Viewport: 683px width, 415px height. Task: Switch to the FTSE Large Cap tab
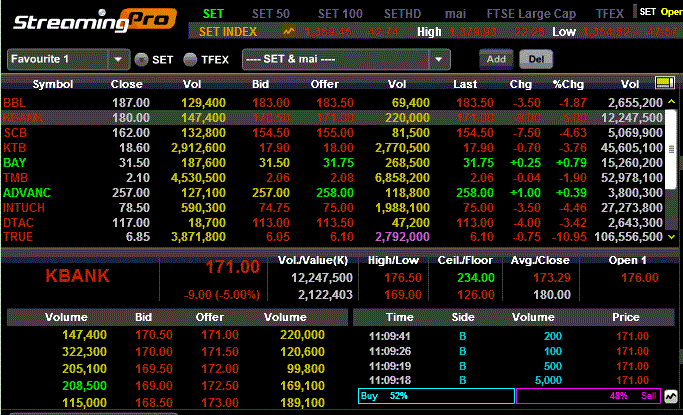pos(531,13)
